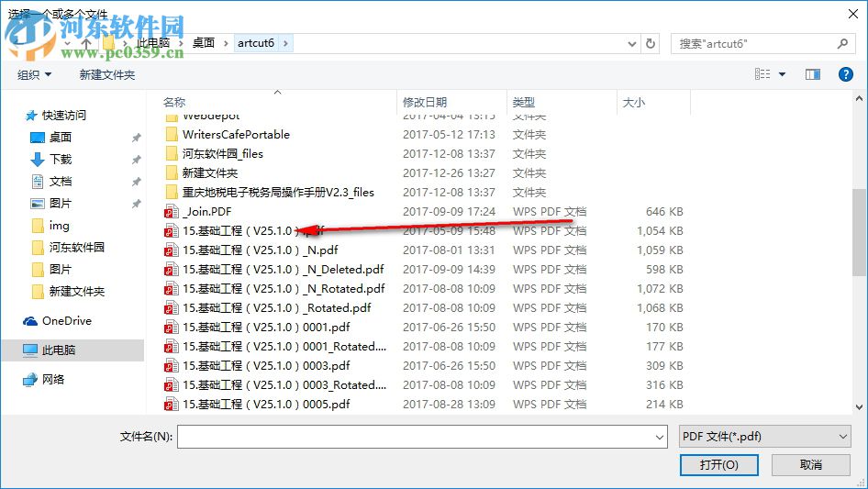Image resolution: width=868 pixels, height=489 pixels.
Task: Select 15.基础工程 _N_Deleted.pdf file
Action: coord(283,270)
